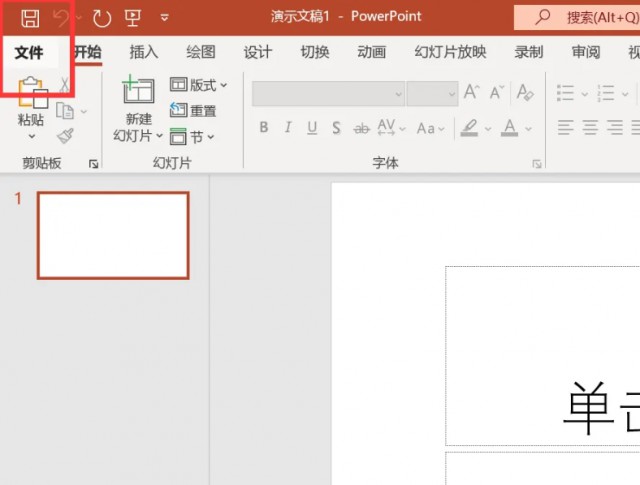
Task: Toggle Underline formatting
Action: pos(312,128)
